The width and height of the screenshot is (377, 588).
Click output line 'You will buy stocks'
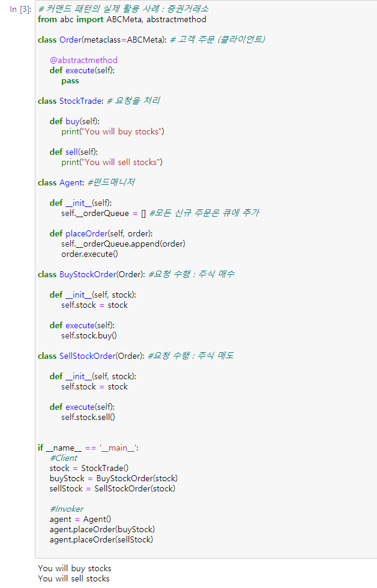click(x=74, y=568)
